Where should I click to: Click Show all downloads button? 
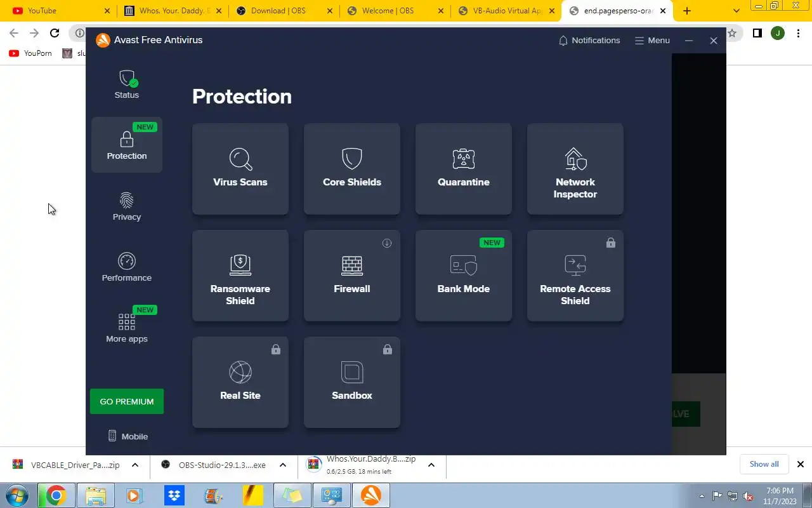tap(764, 464)
